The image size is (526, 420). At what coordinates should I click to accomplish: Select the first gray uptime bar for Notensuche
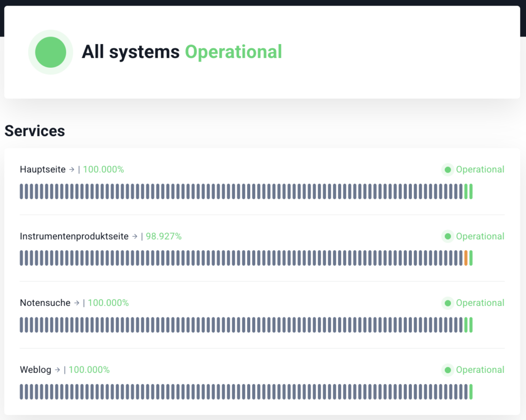(22, 324)
